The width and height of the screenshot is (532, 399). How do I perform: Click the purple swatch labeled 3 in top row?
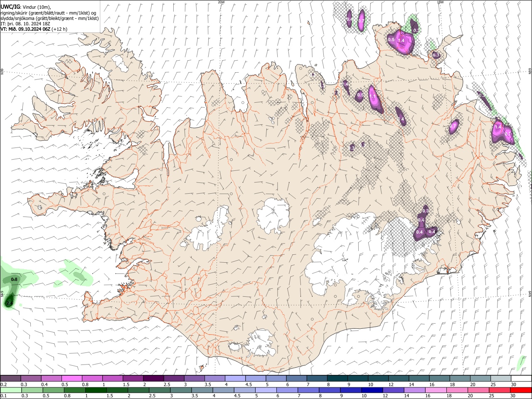pyautogui.click(x=195, y=378)
